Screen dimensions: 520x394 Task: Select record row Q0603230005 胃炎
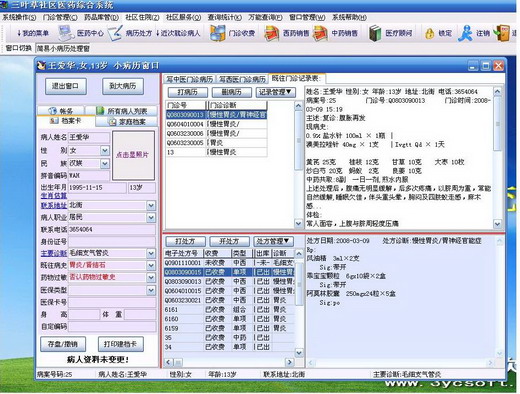click(x=216, y=143)
